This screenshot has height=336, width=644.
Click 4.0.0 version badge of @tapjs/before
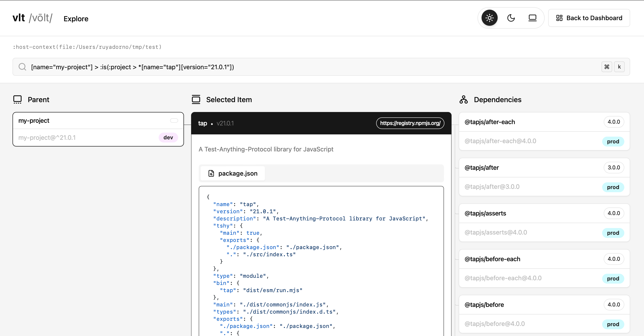coord(614,305)
